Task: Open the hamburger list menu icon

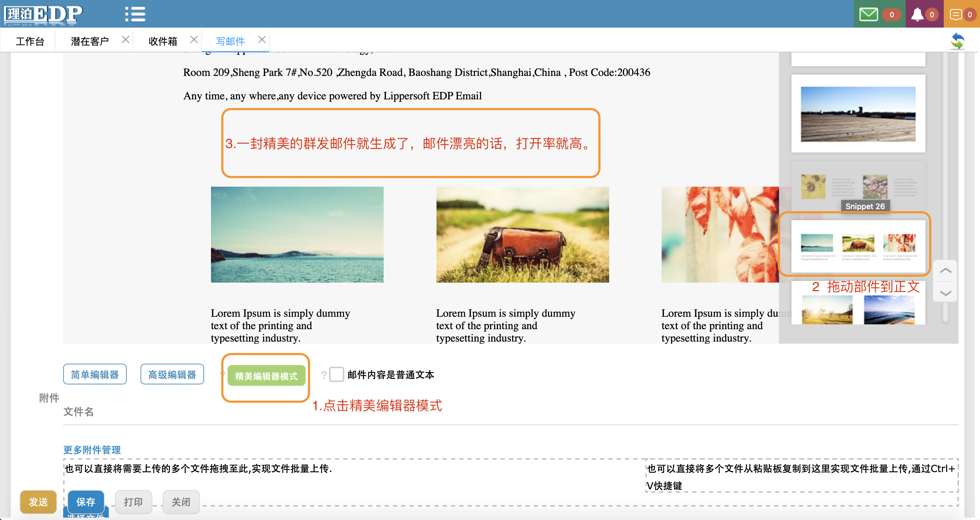Action: click(x=135, y=14)
